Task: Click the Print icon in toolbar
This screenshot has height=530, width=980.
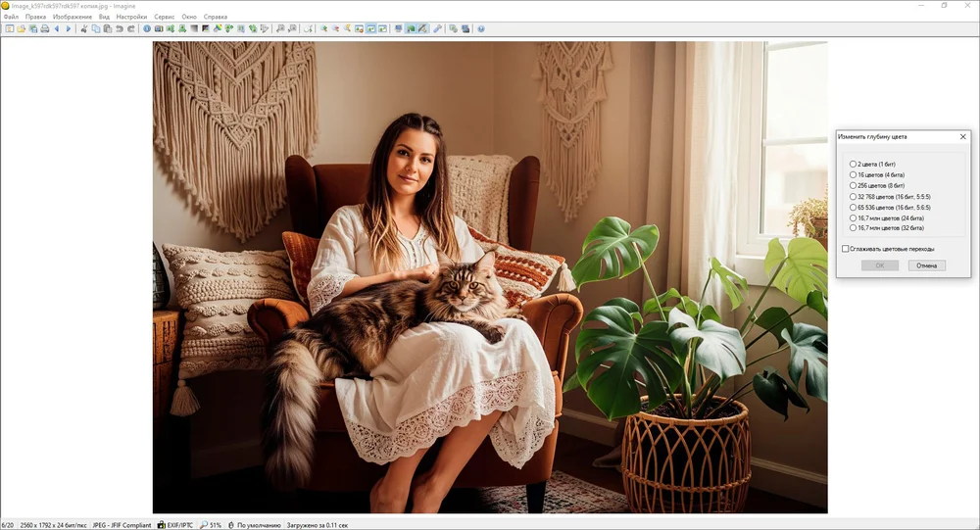Action: (45, 29)
